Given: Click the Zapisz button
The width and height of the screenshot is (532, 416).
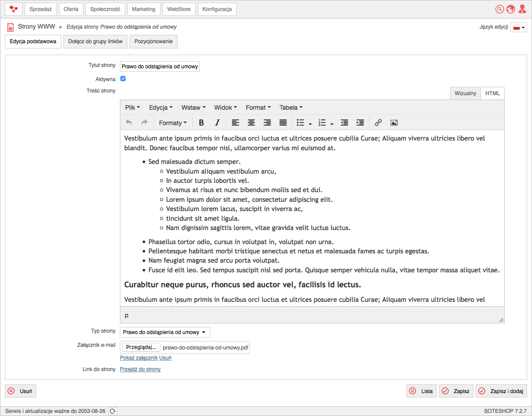Looking at the screenshot, I should coord(456,391).
